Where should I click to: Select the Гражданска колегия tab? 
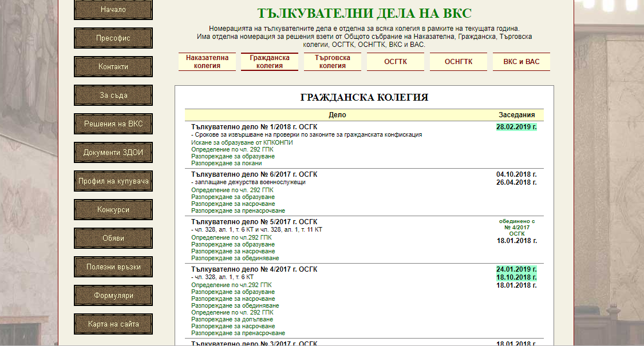point(270,62)
